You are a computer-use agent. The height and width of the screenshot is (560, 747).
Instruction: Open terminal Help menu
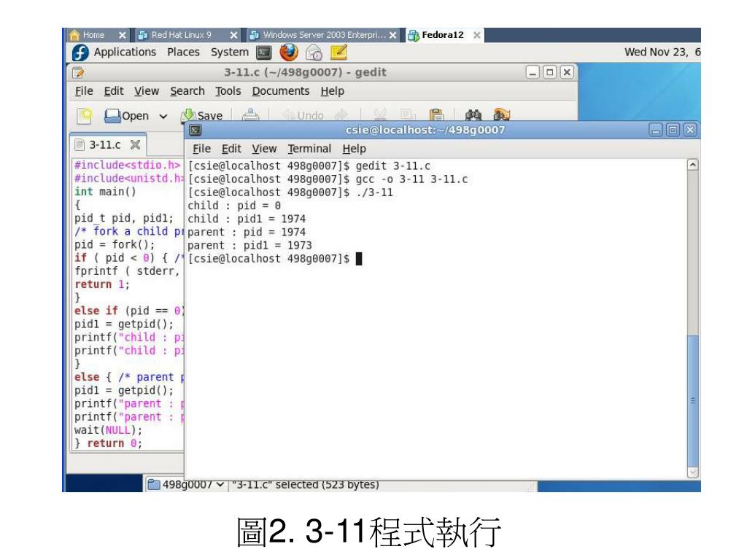click(354, 149)
